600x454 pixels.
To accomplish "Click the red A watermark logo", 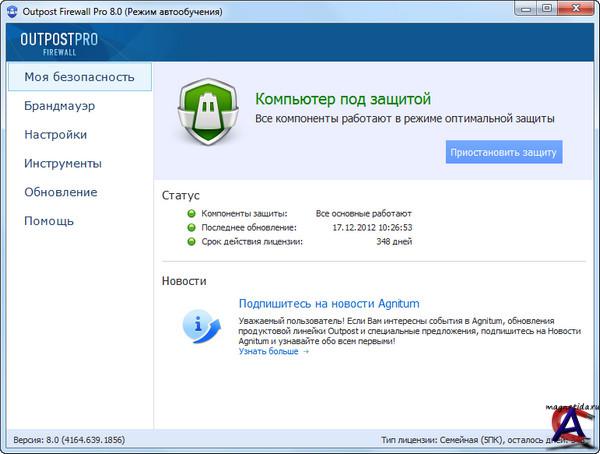I will (x=568, y=430).
